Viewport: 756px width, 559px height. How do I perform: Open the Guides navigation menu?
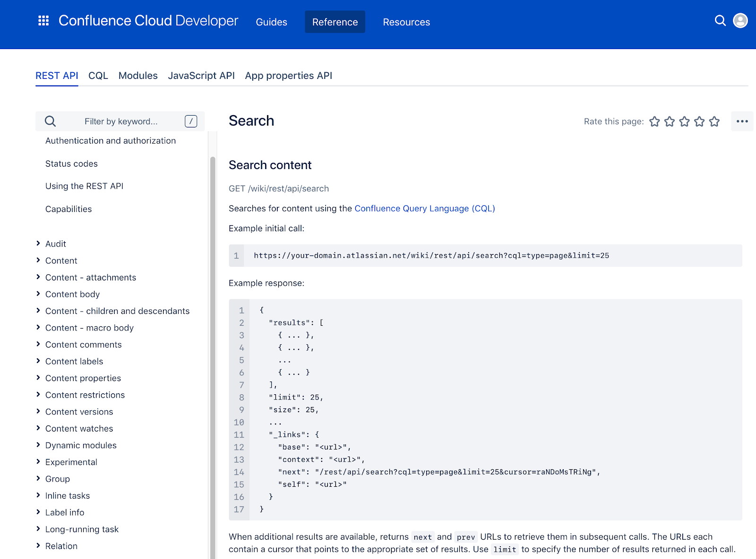pyautogui.click(x=271, y=22)
